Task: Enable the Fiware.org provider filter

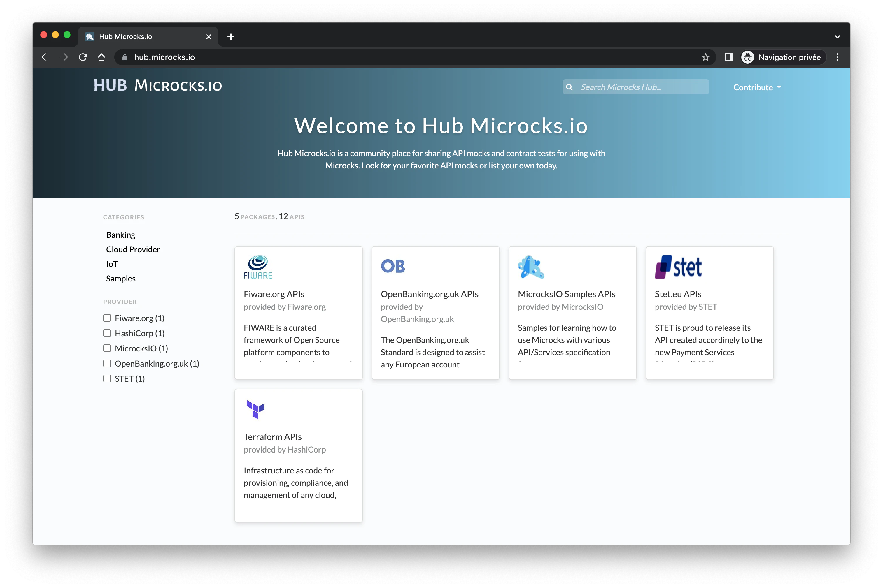Action: click(107, 318)
